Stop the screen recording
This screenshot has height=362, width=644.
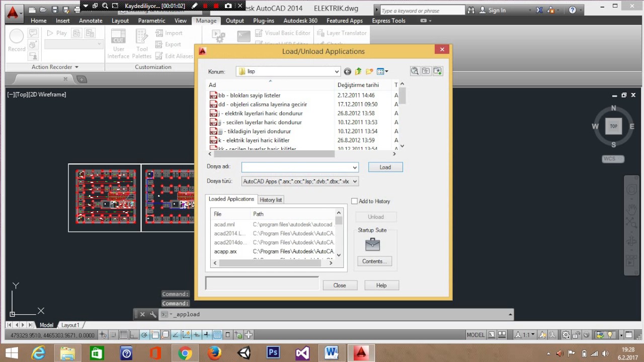click(216, 6)
